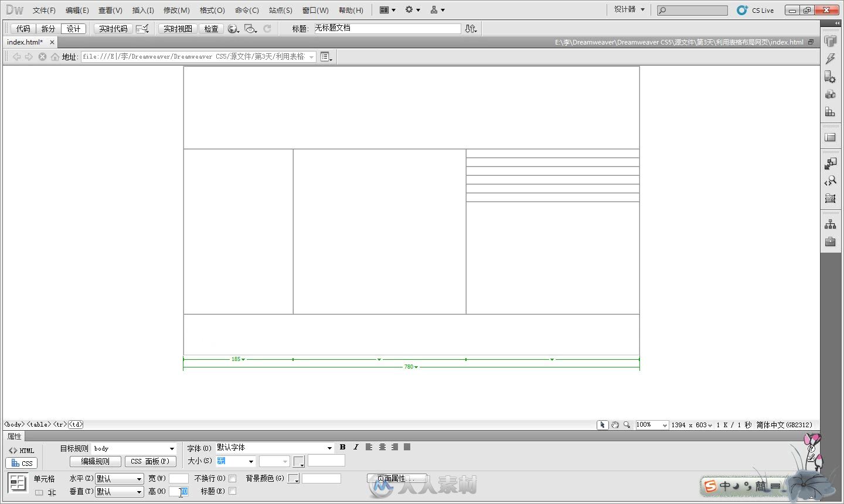
Task: Open the Site management dropdown in application bar
Action: pyautogui.click(x=437, y=10)
